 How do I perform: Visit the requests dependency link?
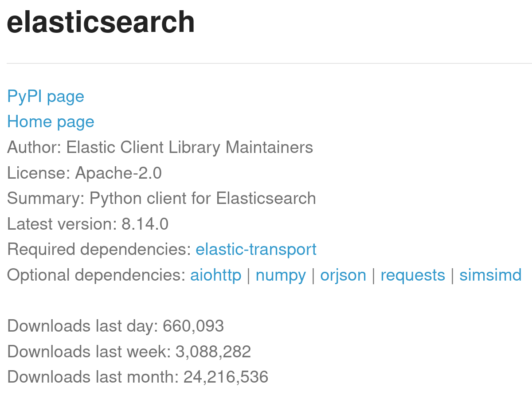coord(412,275)
